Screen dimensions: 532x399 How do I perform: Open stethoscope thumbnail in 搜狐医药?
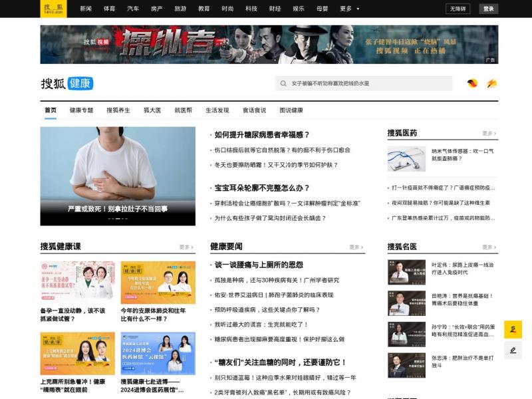pyautogui.click(x=406, y=159)
